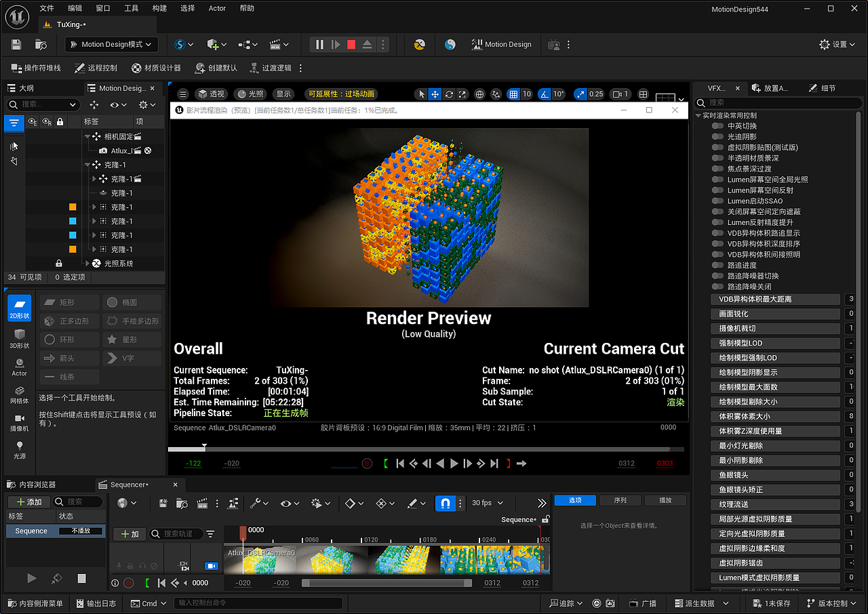The width and height of the screenshot is (868, 614).
Task: Open the quick add content cube menu
Action: pyautogui.click(x=217, y=45)
